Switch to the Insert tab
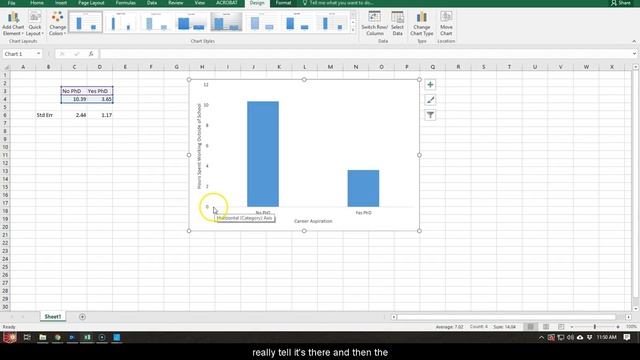640x360 pixels. click(61, 3)
